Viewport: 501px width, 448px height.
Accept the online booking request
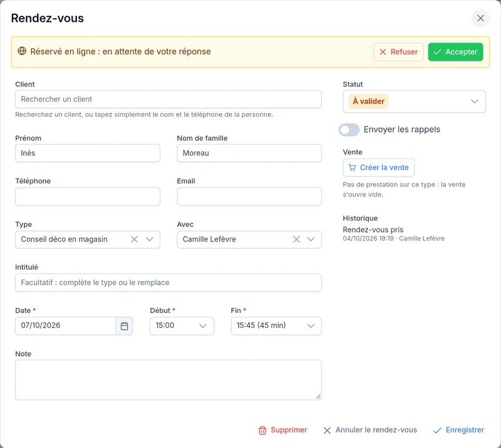click(455, 52)
